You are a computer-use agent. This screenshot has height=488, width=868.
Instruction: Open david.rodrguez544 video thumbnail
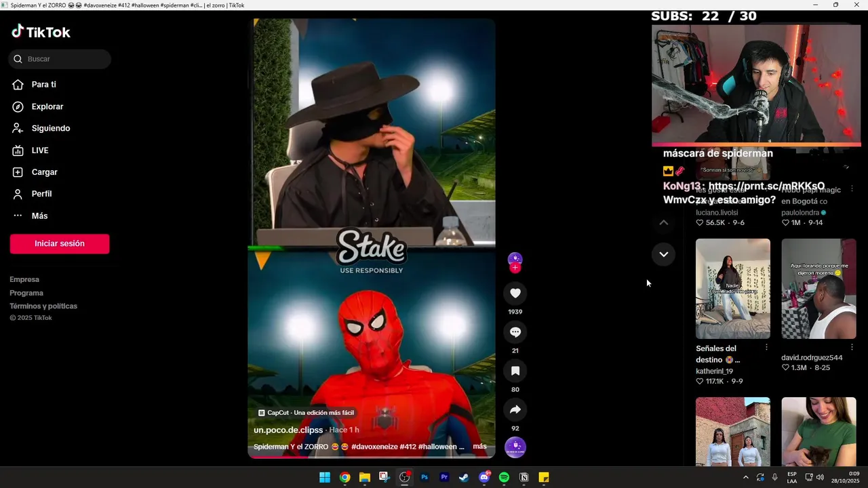pyautogui.click(x=819, y=289)
